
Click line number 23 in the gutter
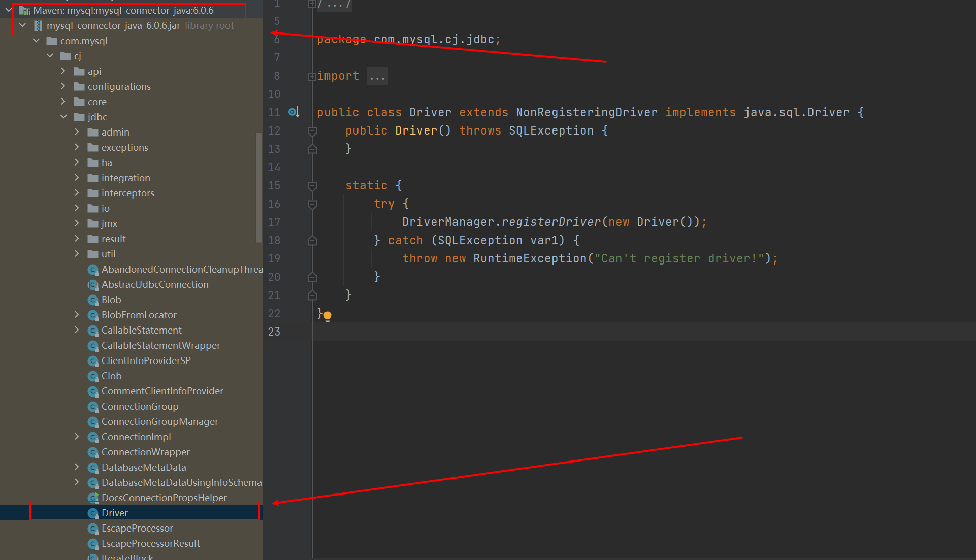tap(274, 332)
